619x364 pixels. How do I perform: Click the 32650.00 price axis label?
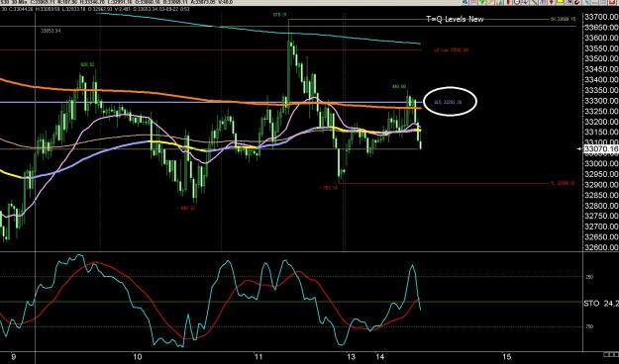point(601,237)
